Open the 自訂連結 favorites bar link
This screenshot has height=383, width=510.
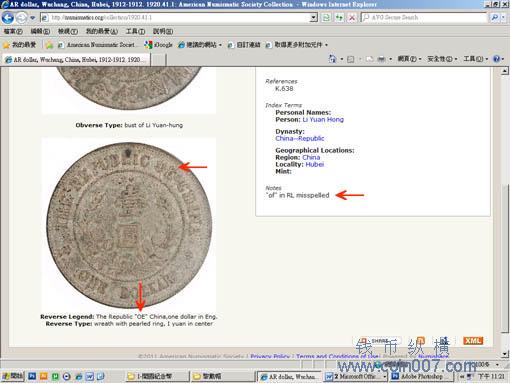(244, 45)
